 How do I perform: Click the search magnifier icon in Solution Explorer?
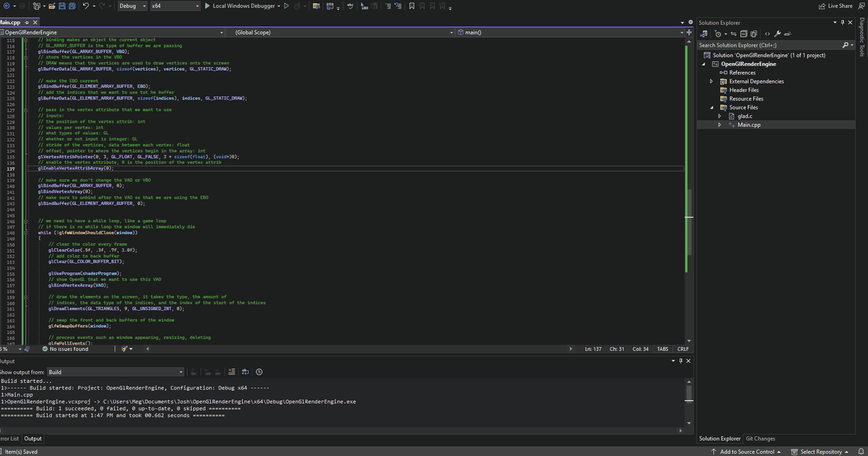coord(846,45)
